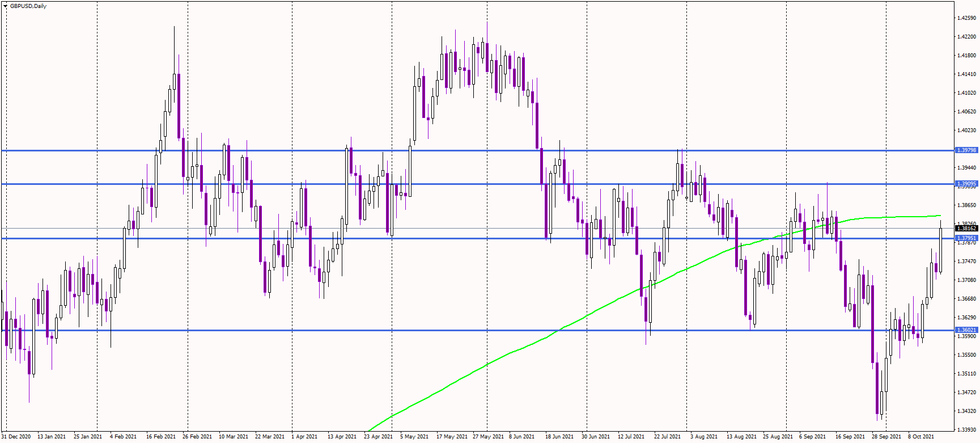This screenshot has width=980, height=443.
Task: Click the 16 Feb 2021 date label
Action: 161,437
